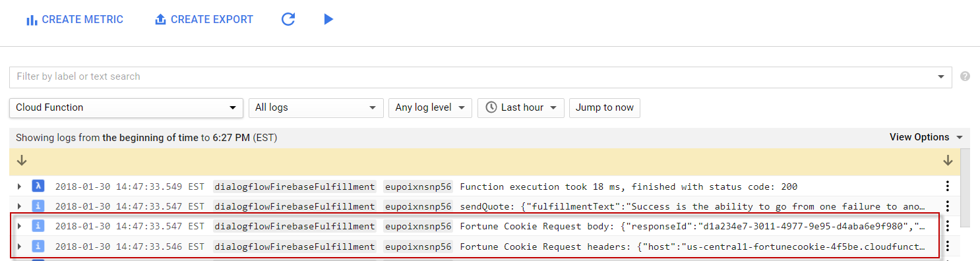The height and width of the screenshot is (261, 980).
Task: Click the timestamp 2018-01-30 14:47:33.546 EST
Action: [130, 246]
